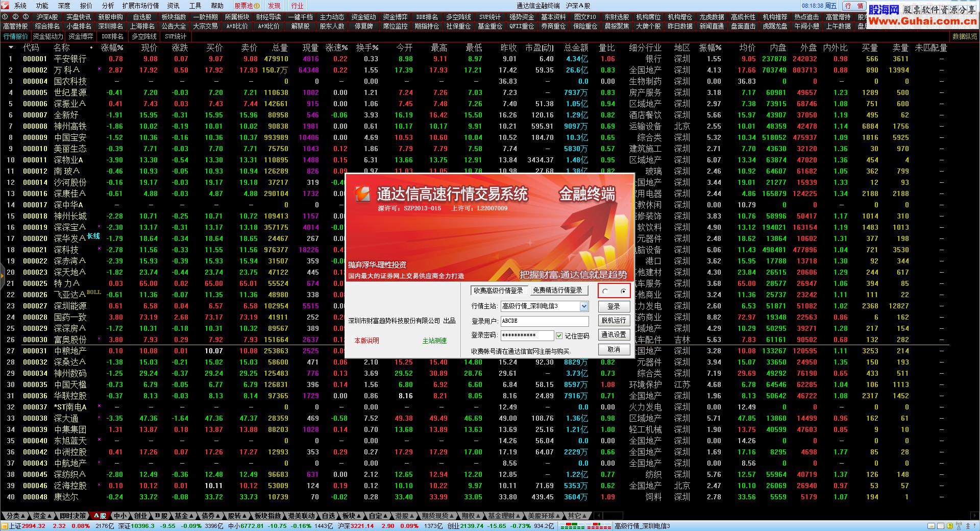The height and width of the screenshot is (531, 980).
Task: Click the left edge panel expand handle
Action: 2,276
